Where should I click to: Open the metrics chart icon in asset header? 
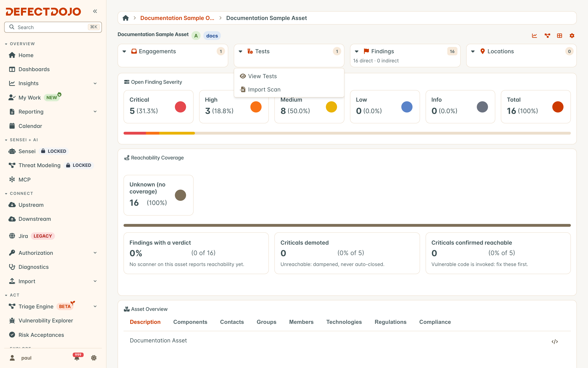click(x=534, y=36)
